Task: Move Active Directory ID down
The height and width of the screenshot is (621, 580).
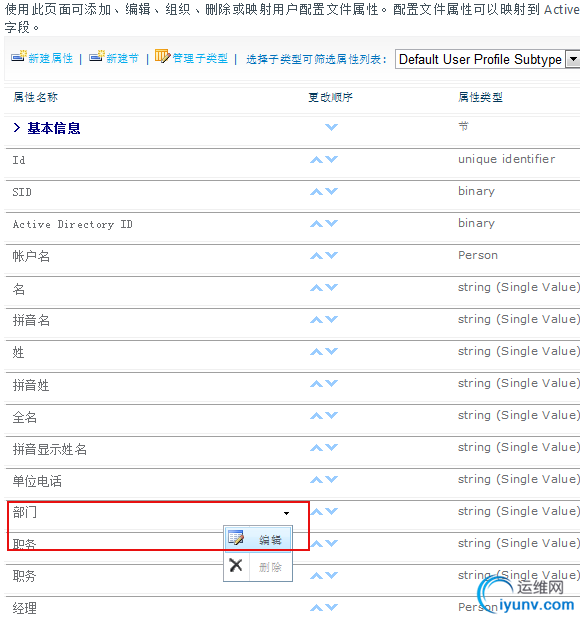Action: [x=332, y=223]
